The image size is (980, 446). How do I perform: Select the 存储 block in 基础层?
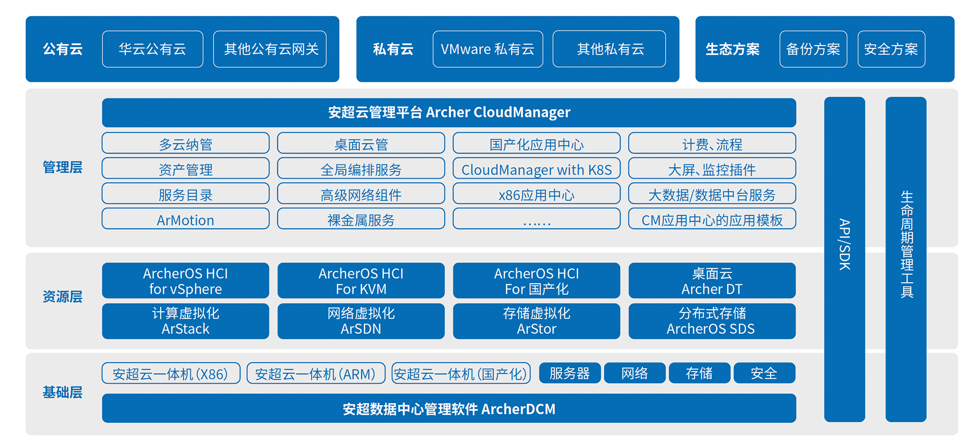tap(699, 373)
